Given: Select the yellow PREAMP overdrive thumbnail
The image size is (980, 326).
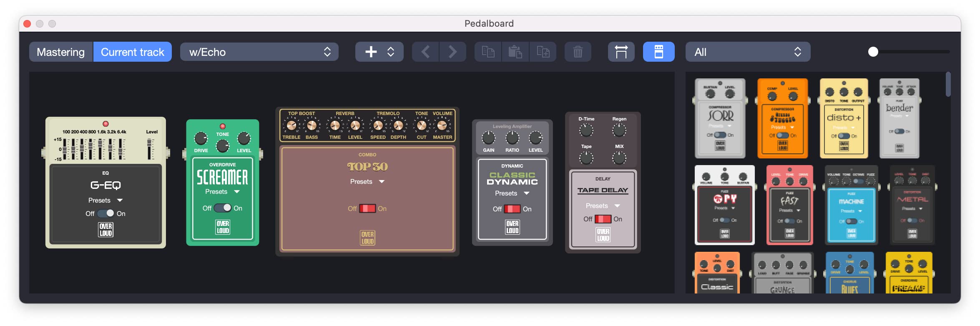Looking at the screenshot, I should pos(909,273).
